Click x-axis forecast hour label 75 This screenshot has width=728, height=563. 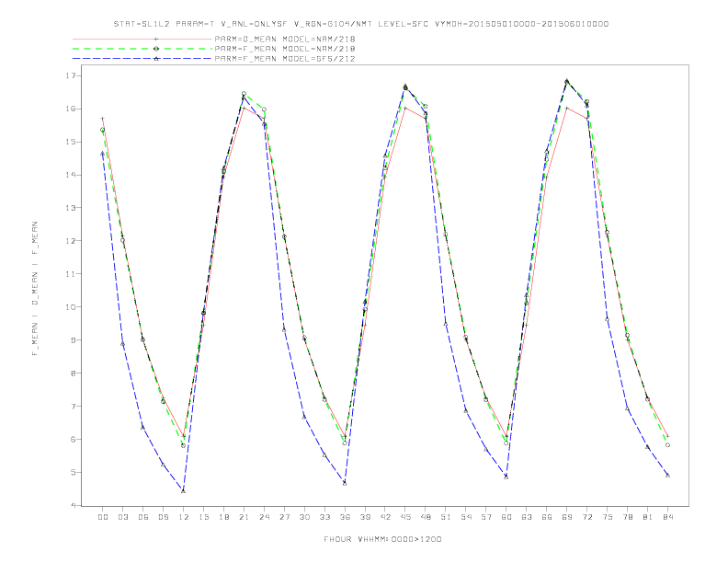[x=608, y=517]
